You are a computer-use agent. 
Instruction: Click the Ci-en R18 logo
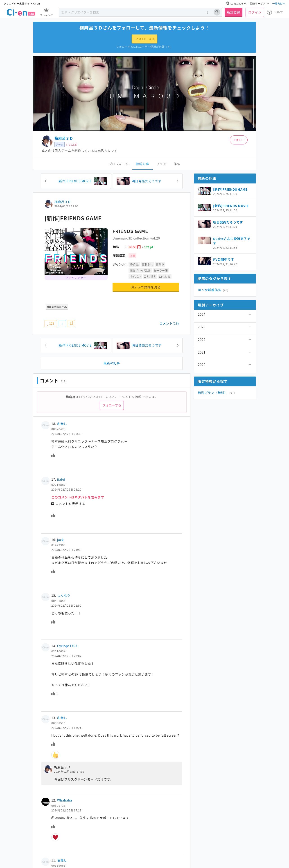(20, 12)
